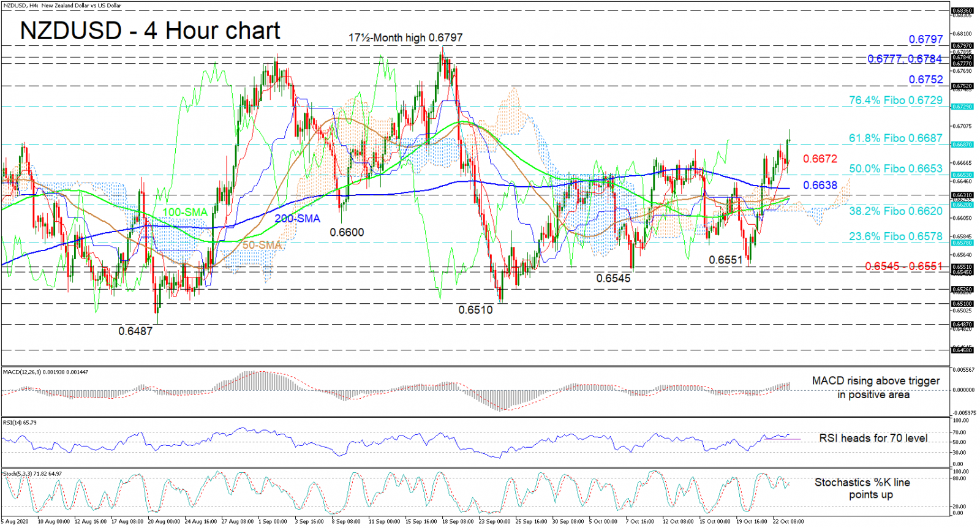Select the 0.6600 low annotation
This screenshot has height=528, width=980.
coord(347,233)
